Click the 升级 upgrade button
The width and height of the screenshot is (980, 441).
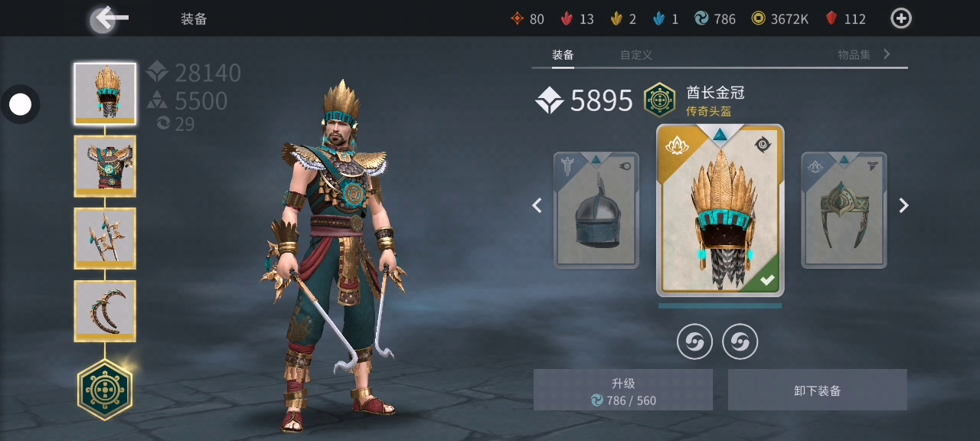623,390
